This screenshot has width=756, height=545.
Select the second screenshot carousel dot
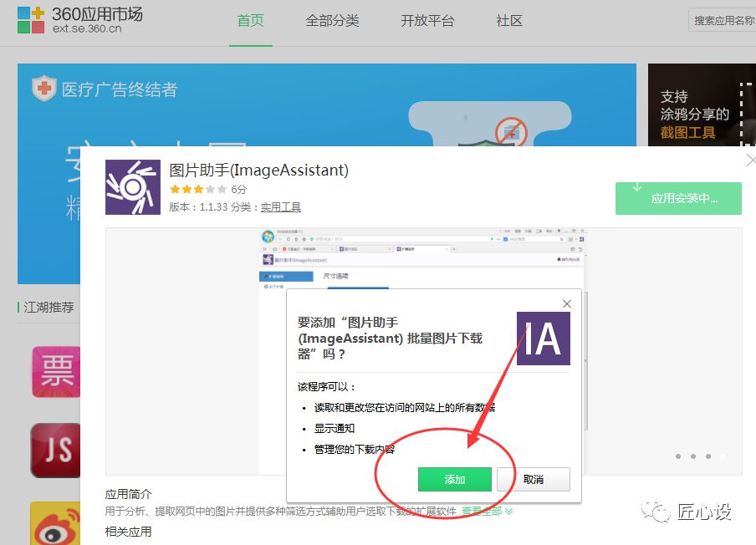(693, 456)
